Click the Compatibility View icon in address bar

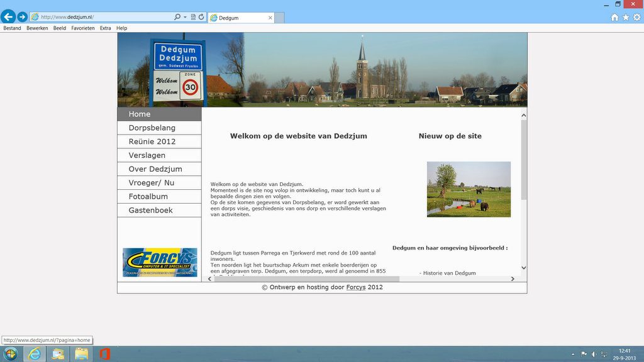pos(193,17)
